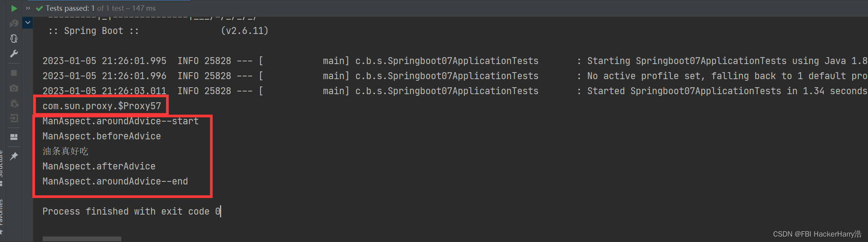Rerun failed tests icon in sidebar
This screenshot has width=868, height=242.
(14, 24)
